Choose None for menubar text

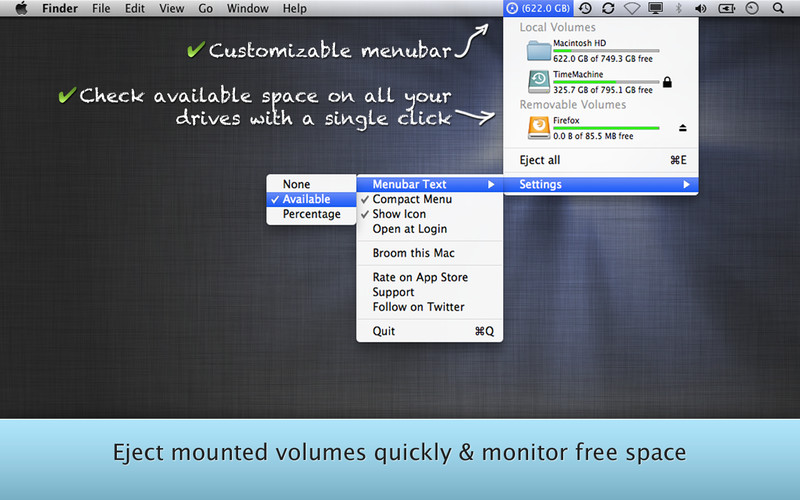[x=296, y=184]
